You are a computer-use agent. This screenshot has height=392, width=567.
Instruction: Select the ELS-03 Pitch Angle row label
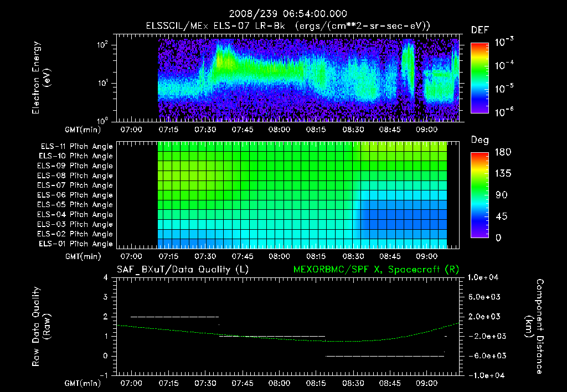[75, 224]
